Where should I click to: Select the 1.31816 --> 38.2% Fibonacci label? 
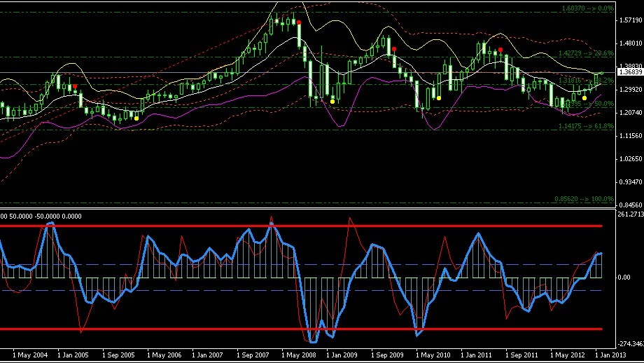click(586, 81)
